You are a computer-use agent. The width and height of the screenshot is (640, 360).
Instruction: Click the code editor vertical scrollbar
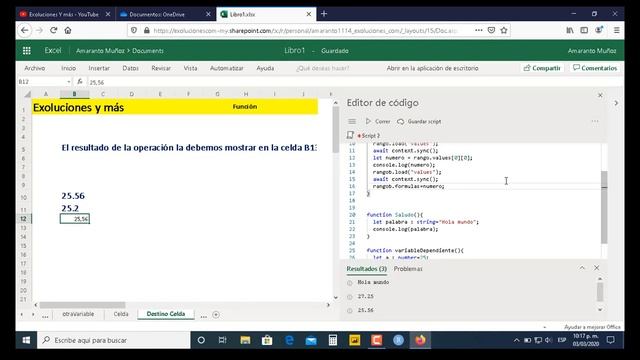click(604, 207)
